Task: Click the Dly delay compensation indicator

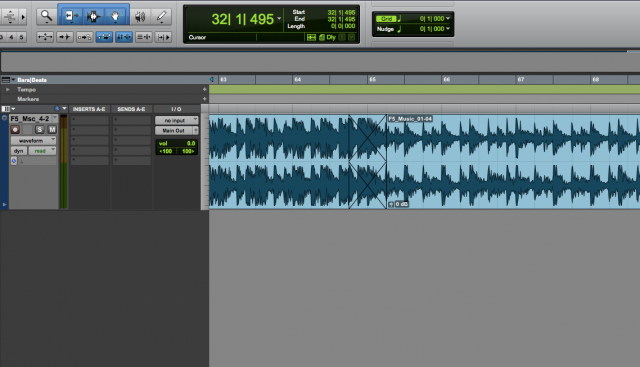Action: [x=331, y=38]
